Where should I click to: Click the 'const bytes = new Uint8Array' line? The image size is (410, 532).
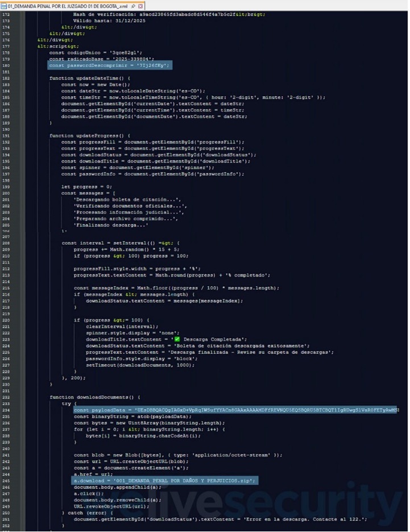tap(149, 423)
